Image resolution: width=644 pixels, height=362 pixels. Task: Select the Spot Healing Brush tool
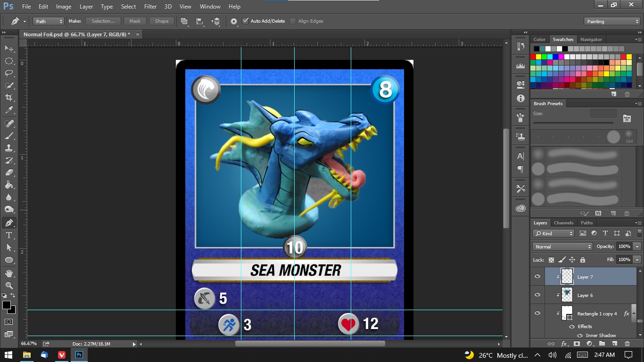[x=9, y=123]
